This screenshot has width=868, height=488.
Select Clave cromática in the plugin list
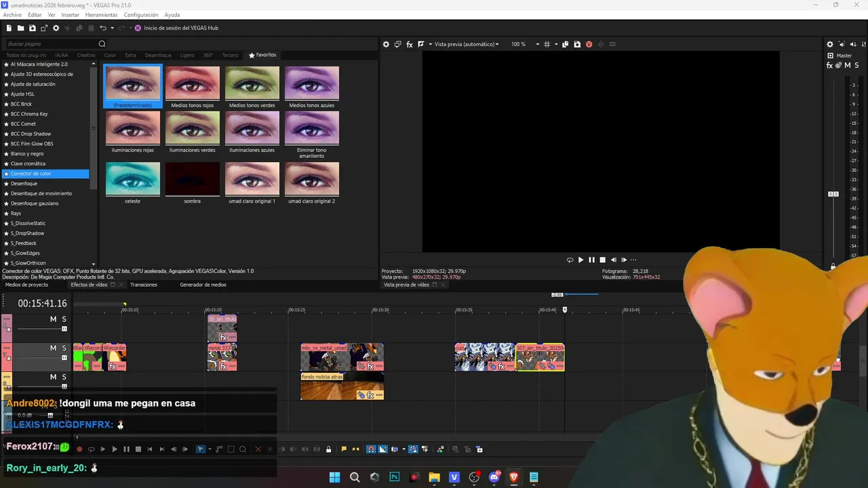28,163
